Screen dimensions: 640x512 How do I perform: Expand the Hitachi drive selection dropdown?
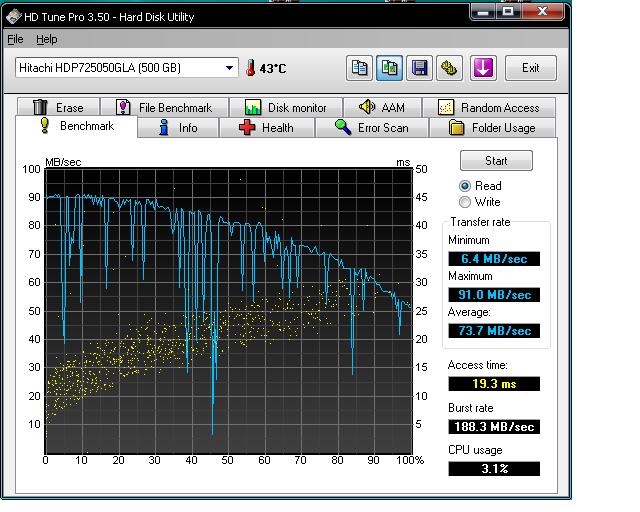point(229,68)
